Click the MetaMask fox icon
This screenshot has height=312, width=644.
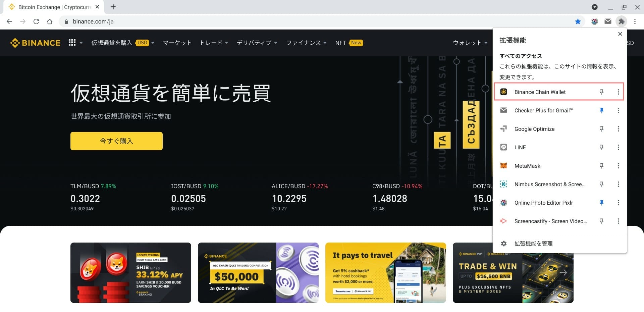(503, 166)
